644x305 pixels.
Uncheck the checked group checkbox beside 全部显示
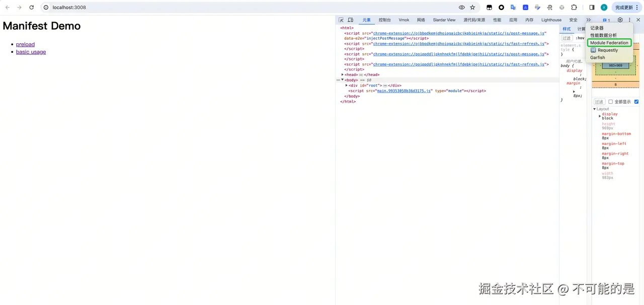point(636,102)
